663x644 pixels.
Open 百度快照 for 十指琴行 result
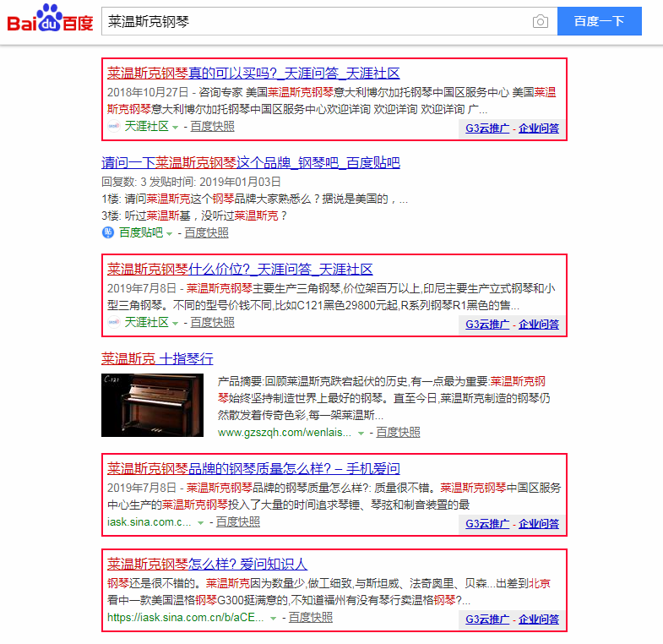(398, 432)
